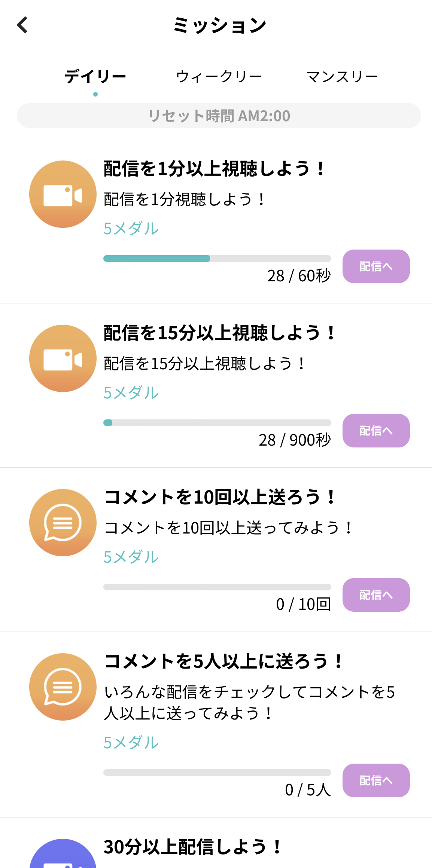The height and width of the screenshot is (868, 432).
Task: Click the 28 / 900秒 progress bar
Action: (x=217, y=423)
